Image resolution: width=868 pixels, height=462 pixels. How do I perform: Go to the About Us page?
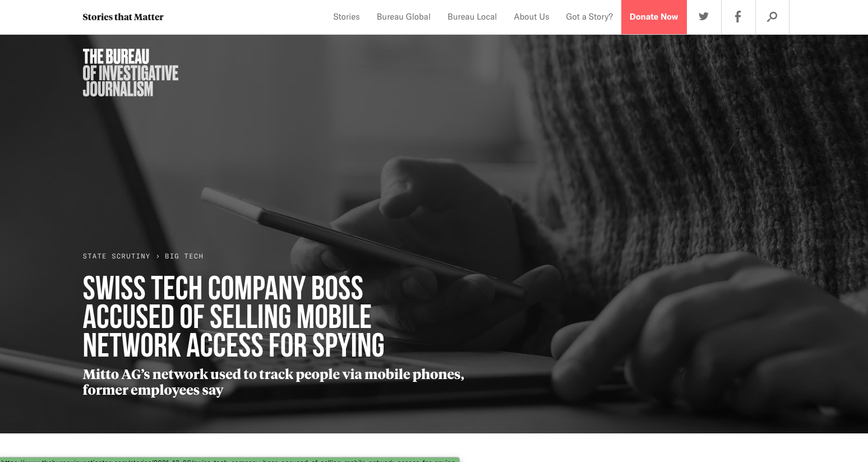tap(532, 17)
